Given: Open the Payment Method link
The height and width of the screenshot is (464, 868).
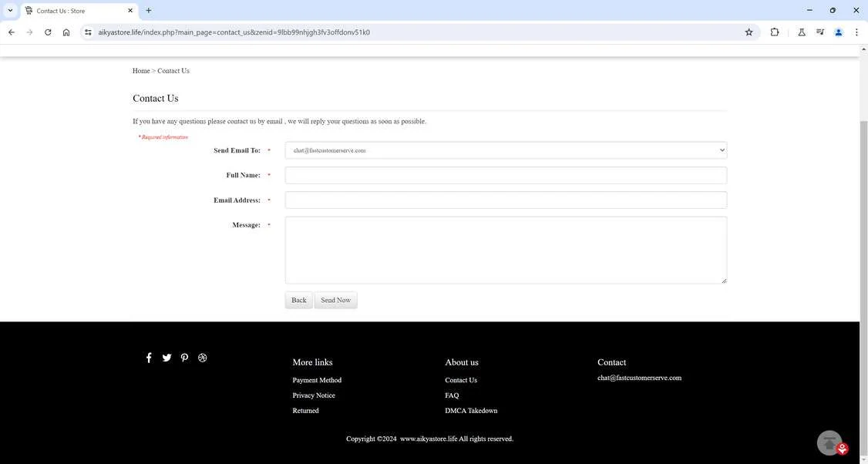Looking at the screenshot, I should [x=317, y=380].
